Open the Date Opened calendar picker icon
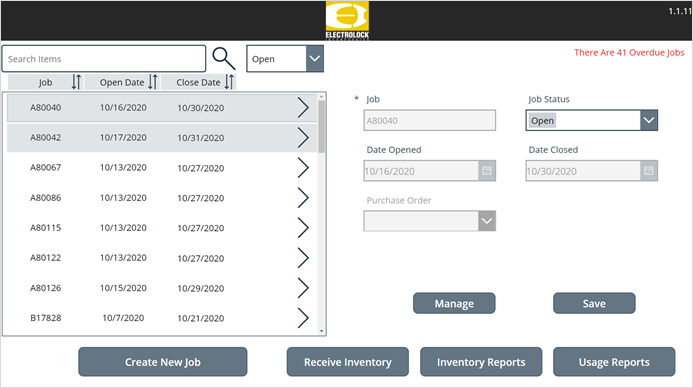The width and height of the screenshot is (693, 388). pyautogui.click(x=487, y=171)
